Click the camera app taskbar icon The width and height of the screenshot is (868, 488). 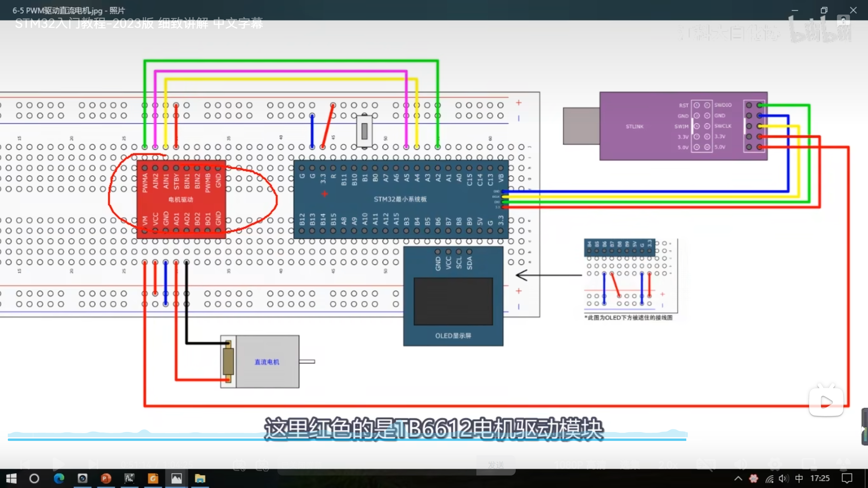click(82, 479)
